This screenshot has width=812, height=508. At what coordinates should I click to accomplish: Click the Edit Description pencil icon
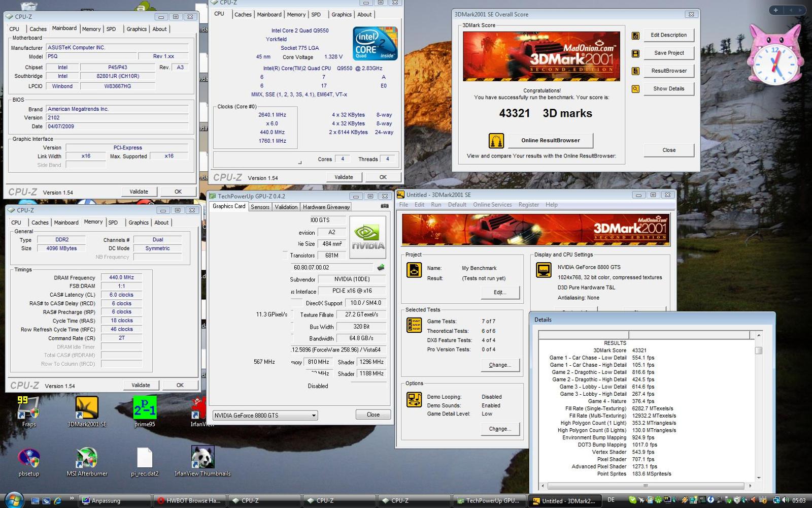click(635, 36)
